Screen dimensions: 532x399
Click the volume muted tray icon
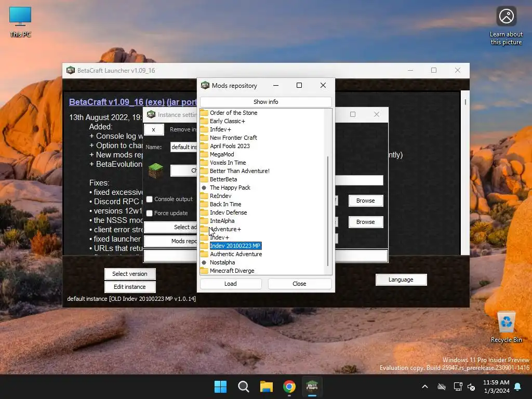[x=471, y=387]
